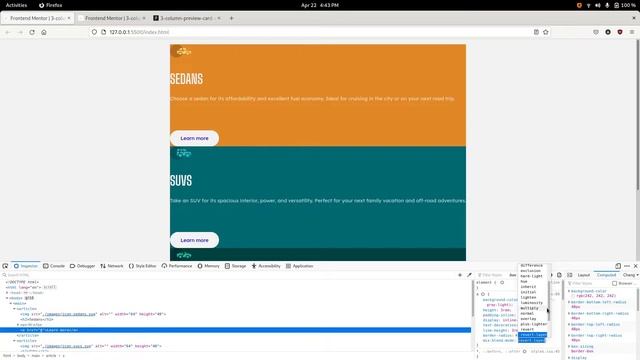Click the tracking protection shield icon in address bar
Image resolution: width=640 pixels, height=360 pixels.
click(94, 32)
